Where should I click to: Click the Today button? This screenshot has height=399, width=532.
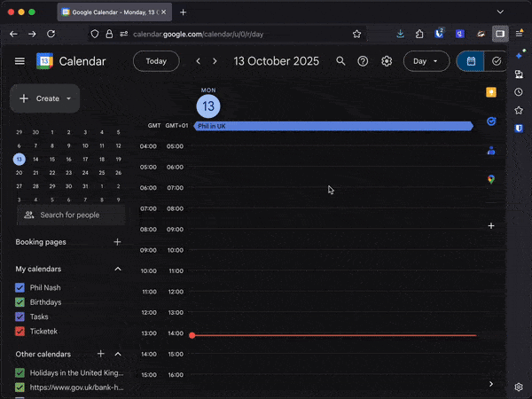[156, 61]
